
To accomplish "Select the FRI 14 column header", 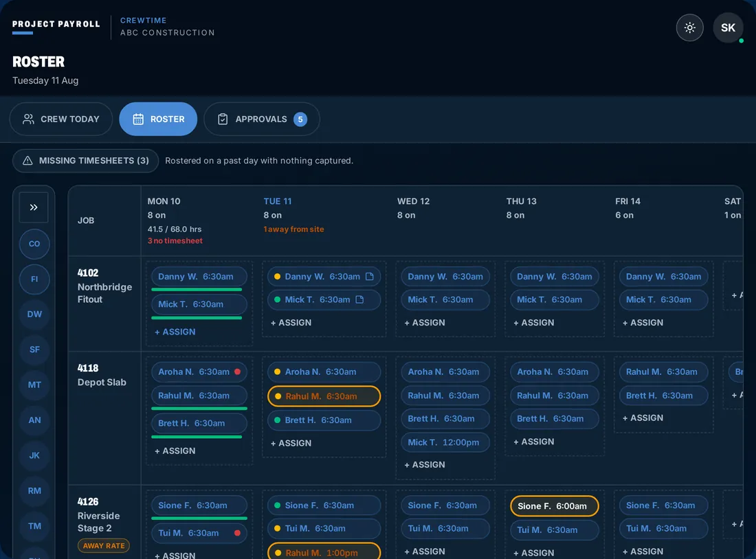I will pos(627,201).
